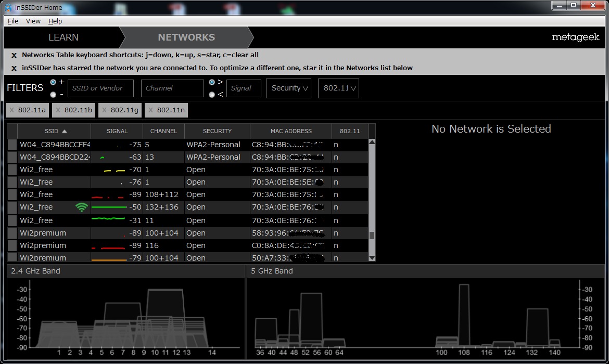Select the plus include filter radio button
The height and width of the screenshot is (364, 609).
coord(53,82)
